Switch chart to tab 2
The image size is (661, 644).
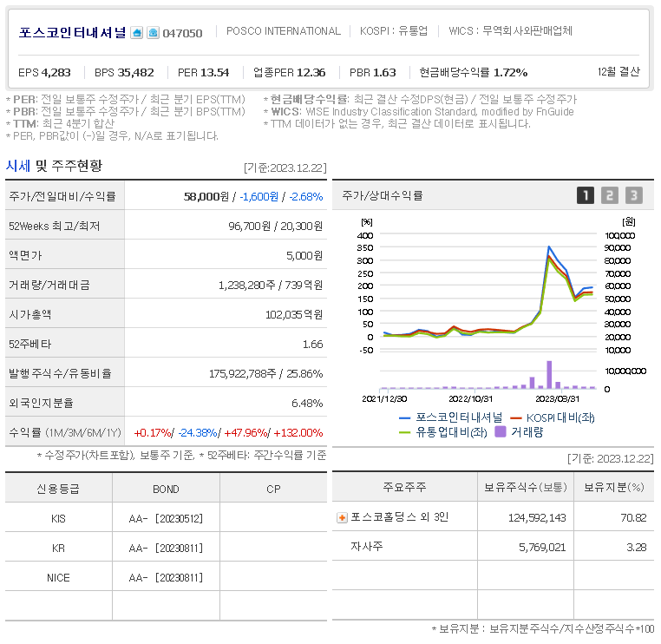coord(610,195)
